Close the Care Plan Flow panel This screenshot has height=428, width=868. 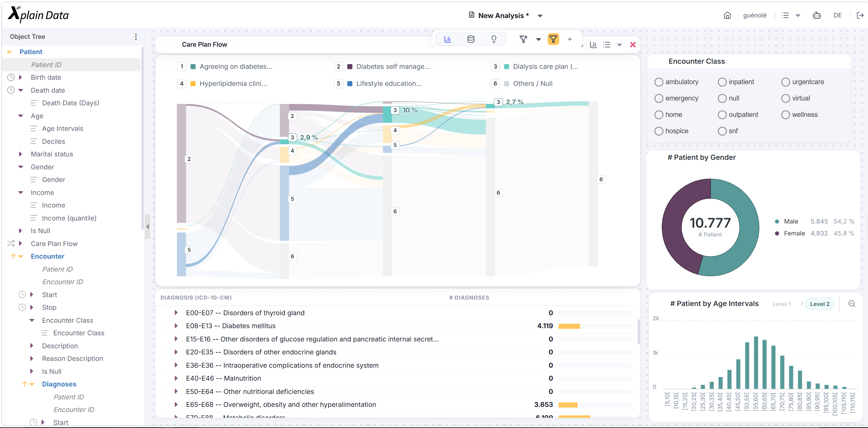tap(633, 45)
